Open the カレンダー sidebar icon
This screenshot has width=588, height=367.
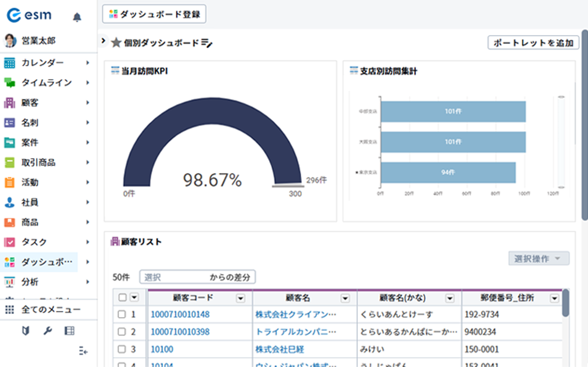(x=10, y=62)
